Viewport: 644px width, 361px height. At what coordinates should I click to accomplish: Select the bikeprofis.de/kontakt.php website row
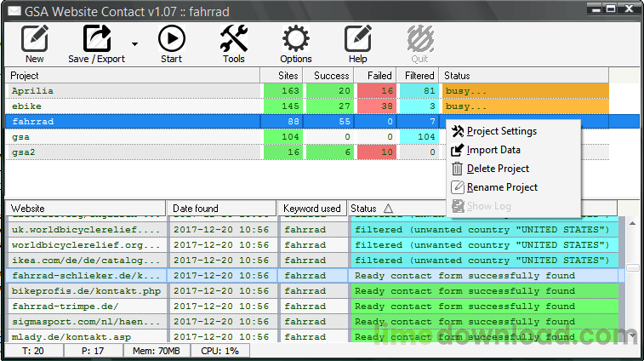(85, 291)
